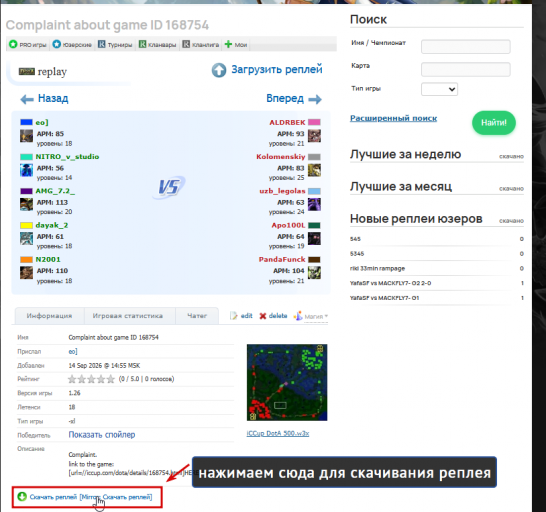Click Apo100L's hero portrait
546x512 pixels.
(314, 239)
